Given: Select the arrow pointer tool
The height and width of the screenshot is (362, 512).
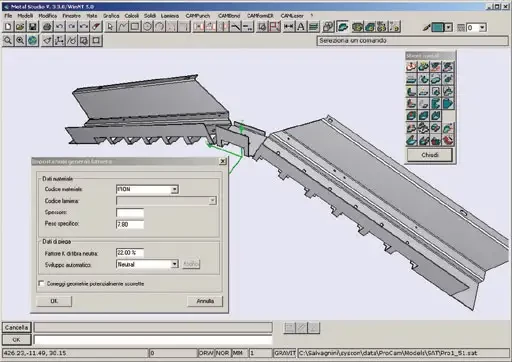Looking at the screenshot, I should click(x=110, y=27).
